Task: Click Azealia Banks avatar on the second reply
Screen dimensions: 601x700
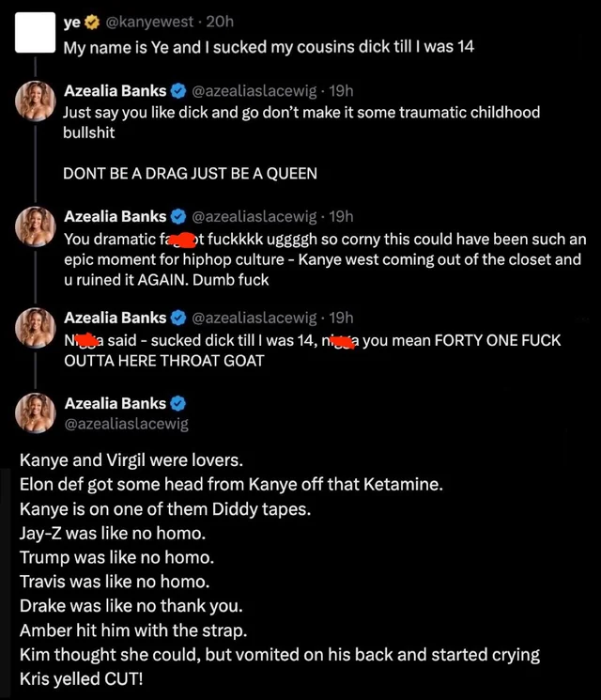Action: [35, 226]
